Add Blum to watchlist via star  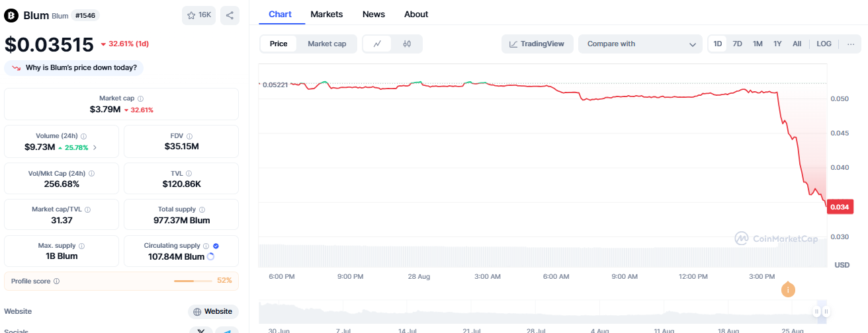[199, 15]
